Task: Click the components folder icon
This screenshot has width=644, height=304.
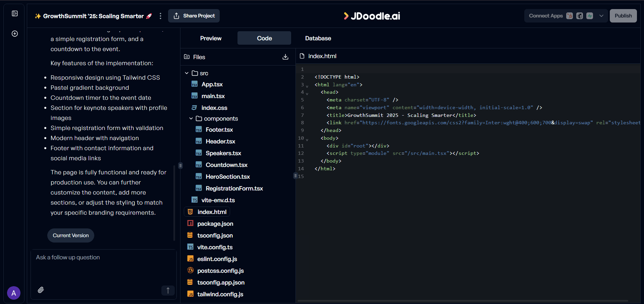Action: tap(199, 118)
